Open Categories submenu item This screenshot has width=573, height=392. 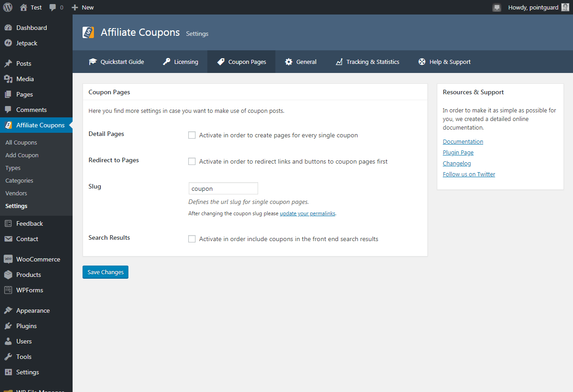point(20,180)
